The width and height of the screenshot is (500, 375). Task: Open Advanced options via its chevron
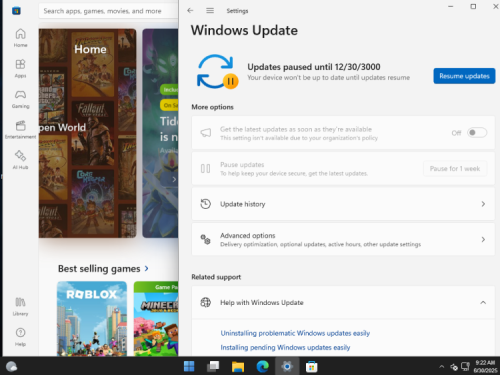click(x=483, y=239)
